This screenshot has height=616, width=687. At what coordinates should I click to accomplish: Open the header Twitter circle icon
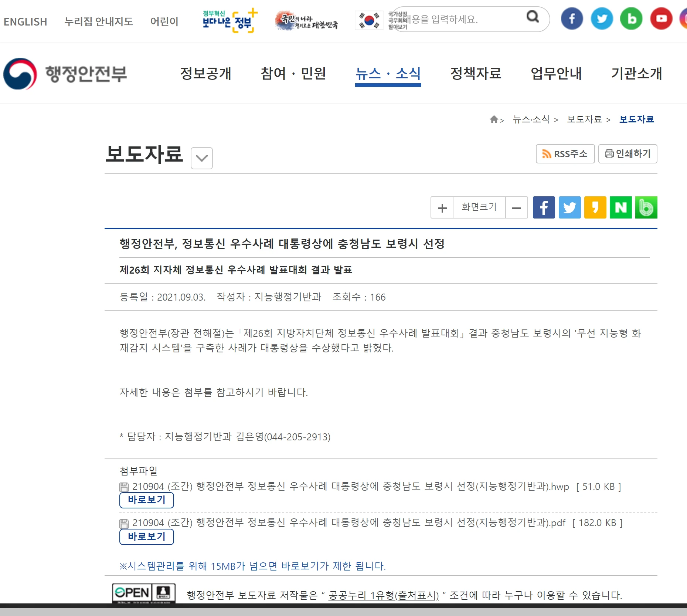(602, 18)
